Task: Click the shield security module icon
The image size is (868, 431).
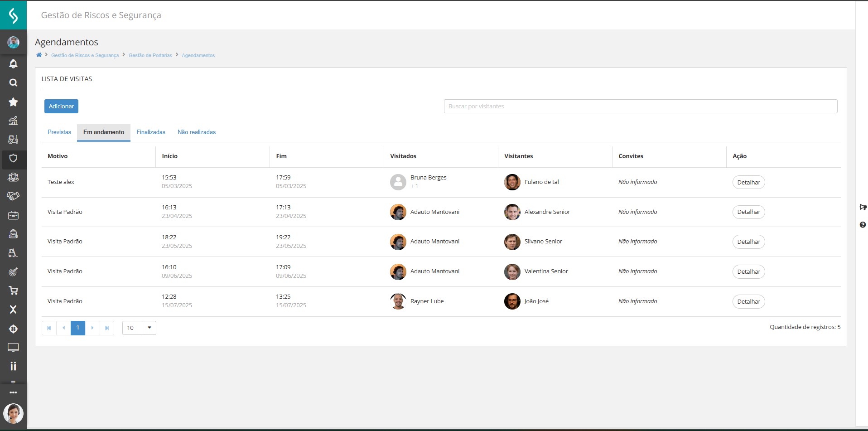Action: [x=13, y=158]
